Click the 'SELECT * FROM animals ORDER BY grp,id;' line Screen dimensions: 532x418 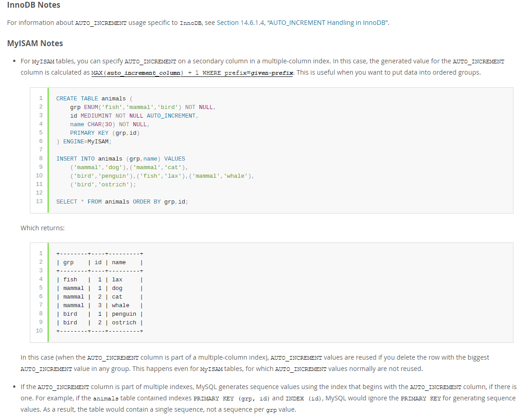pyautogui.click(x=122, y=202)
